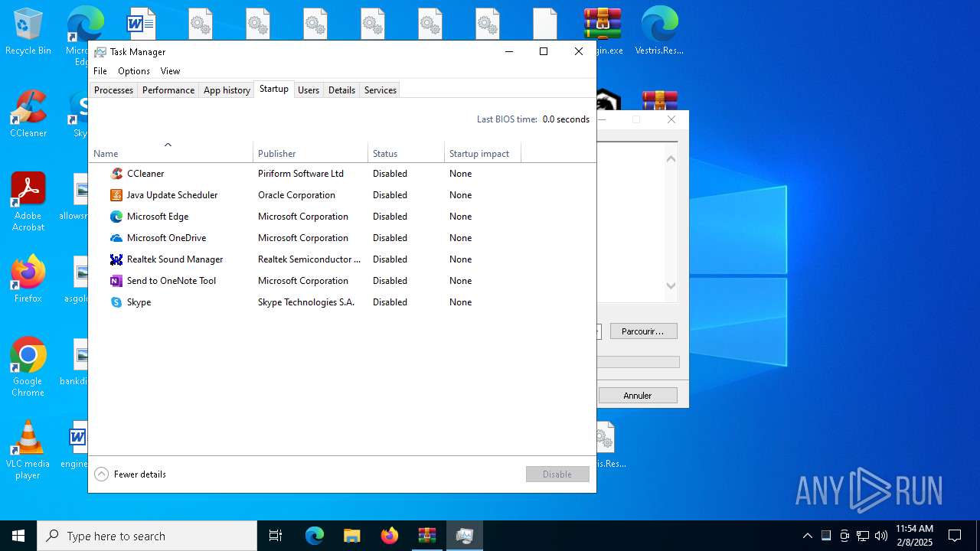This screenshot has width=980, height=551.
Task: Open the volume control in system tray
Action: (x=881, y=536)
